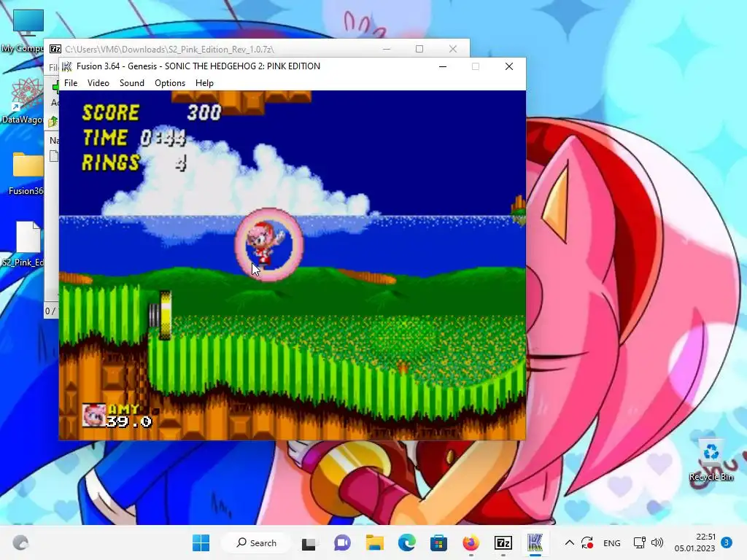Switch to 7-Zip on taskbar

click(x=503, y=542)
